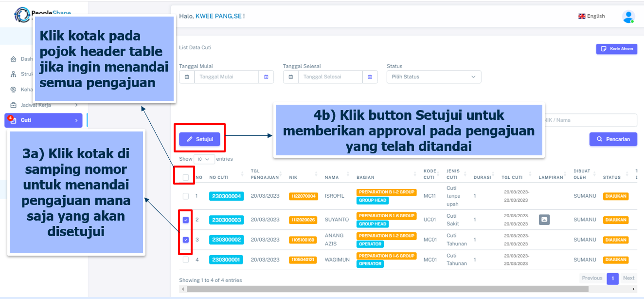Click the Tanggal Mulai calendar picker icon

[x=266, y=77]
